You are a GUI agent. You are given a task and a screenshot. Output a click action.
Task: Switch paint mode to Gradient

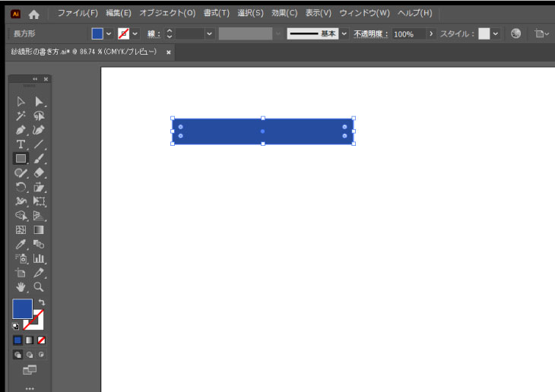[30, 340]
